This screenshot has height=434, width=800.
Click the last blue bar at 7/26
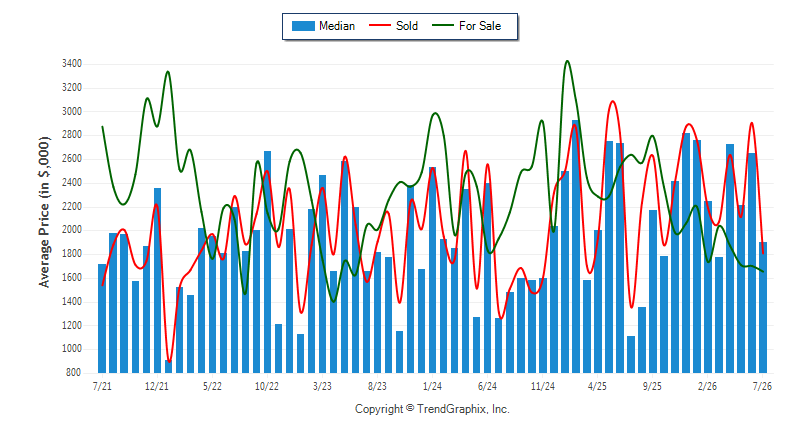click(x=763, y=308)
